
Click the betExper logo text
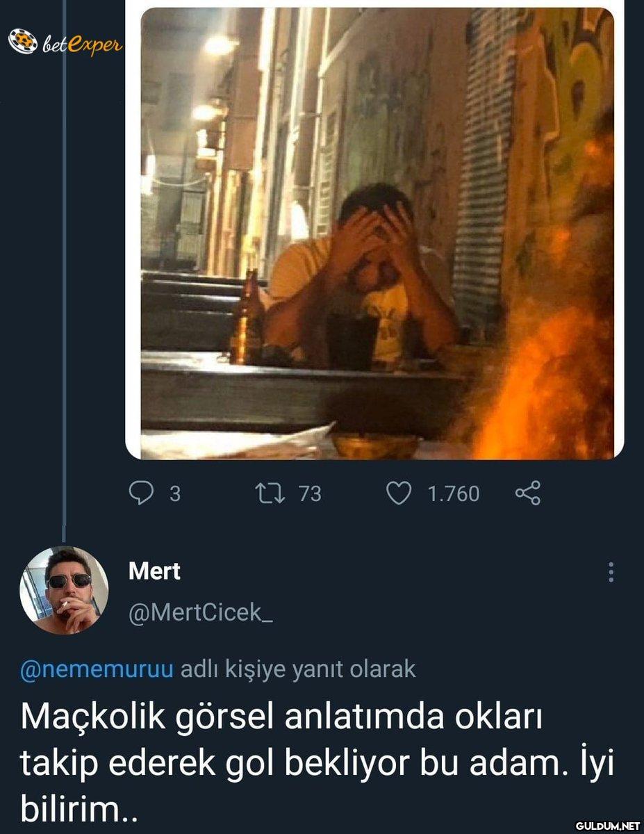pos(81,44)
